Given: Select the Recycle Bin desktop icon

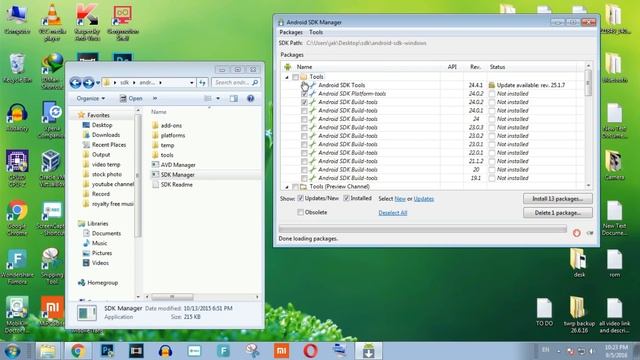Looking at the screenshot, I should click(x=17, y=69).
